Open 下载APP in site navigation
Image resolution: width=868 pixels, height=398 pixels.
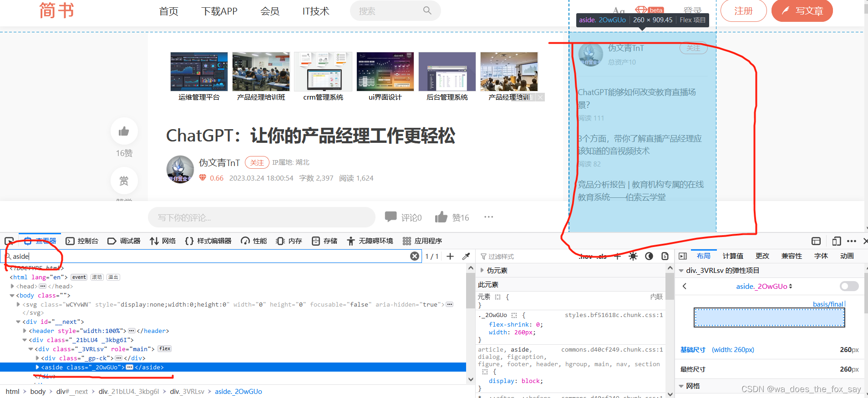click(219, 11)
